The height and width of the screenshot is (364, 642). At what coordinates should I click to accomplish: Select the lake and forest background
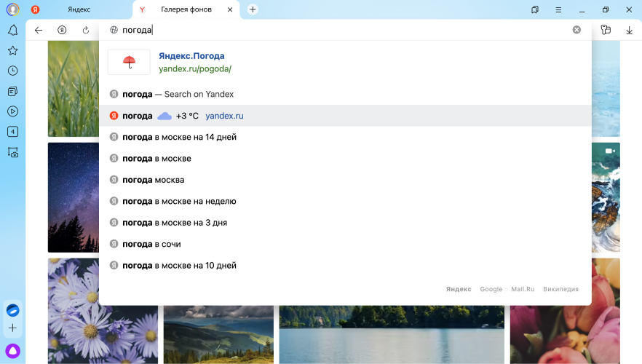392,335
